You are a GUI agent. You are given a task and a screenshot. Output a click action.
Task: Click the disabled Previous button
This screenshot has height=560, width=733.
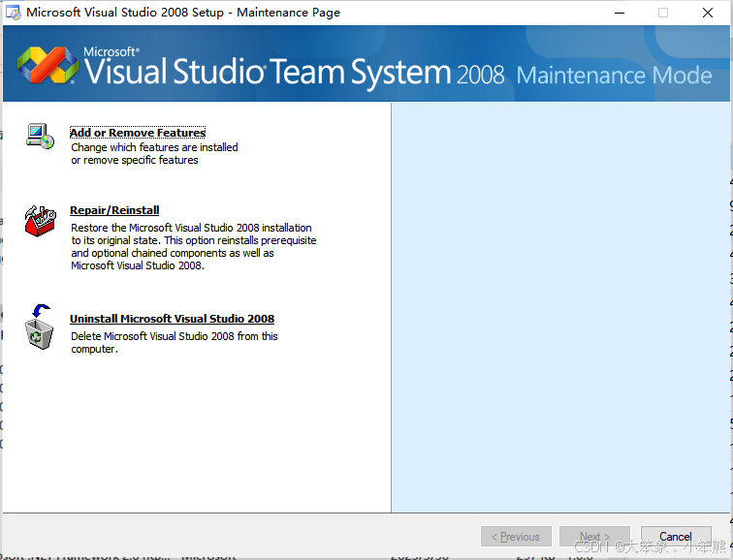coord(516,537)
